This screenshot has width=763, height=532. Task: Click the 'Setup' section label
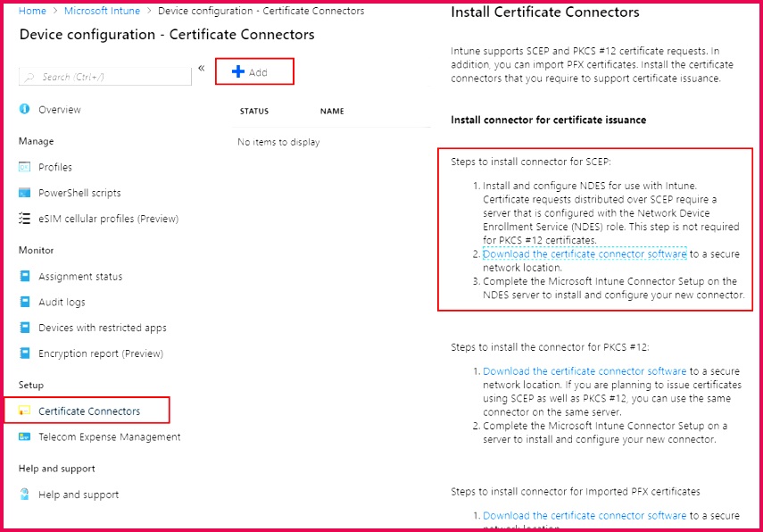tap(31, 385)
